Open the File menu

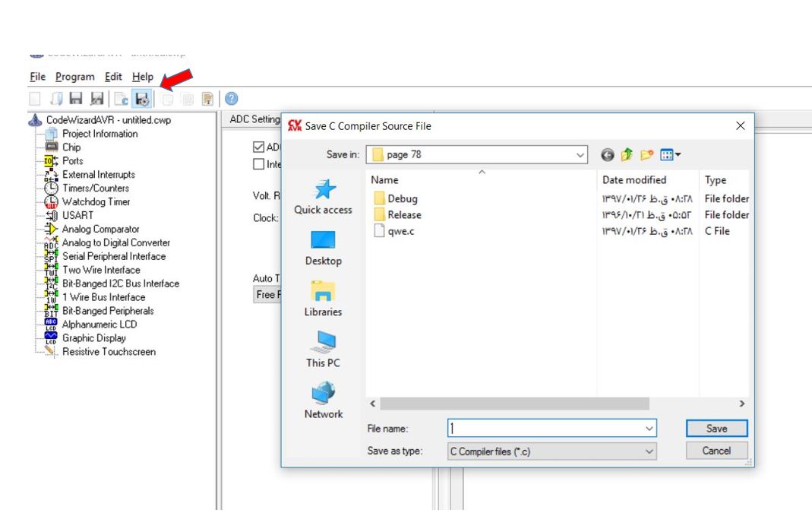37,77
